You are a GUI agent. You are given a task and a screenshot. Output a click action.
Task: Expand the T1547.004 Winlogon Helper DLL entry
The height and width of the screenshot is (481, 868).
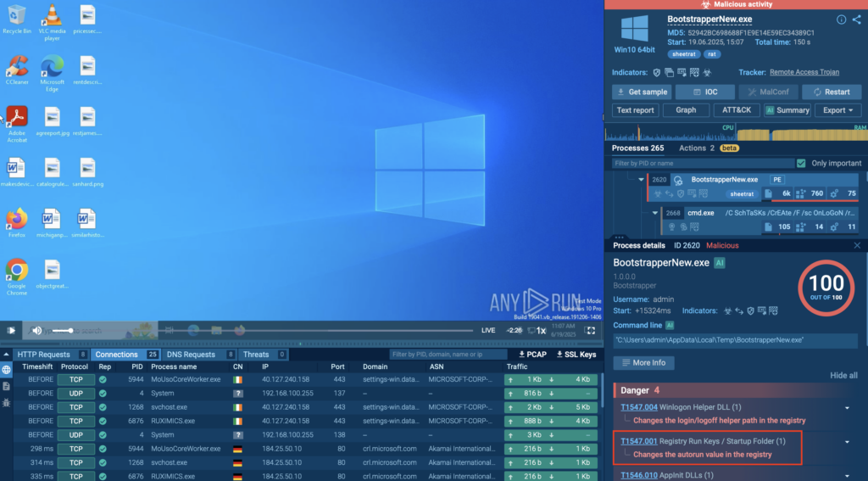[846, 408]
